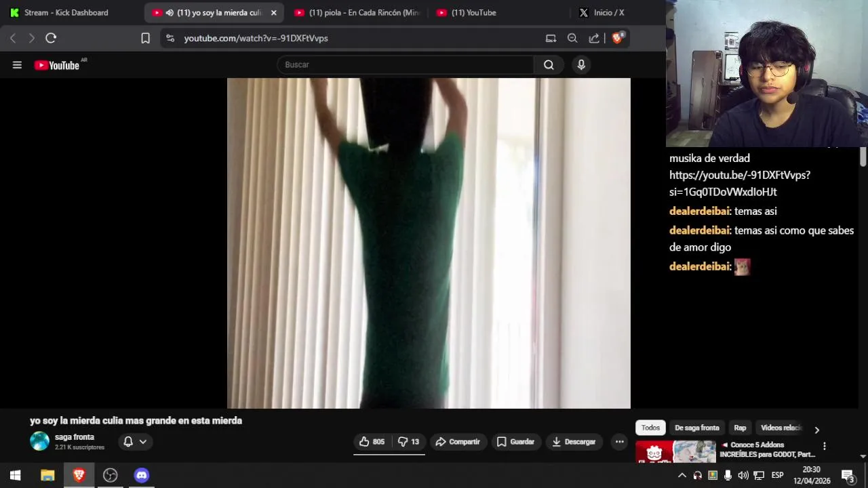Start voice search with the microphone icon
Image resolution: width=868 pixels, height=488 pixels.
[581, 65]
